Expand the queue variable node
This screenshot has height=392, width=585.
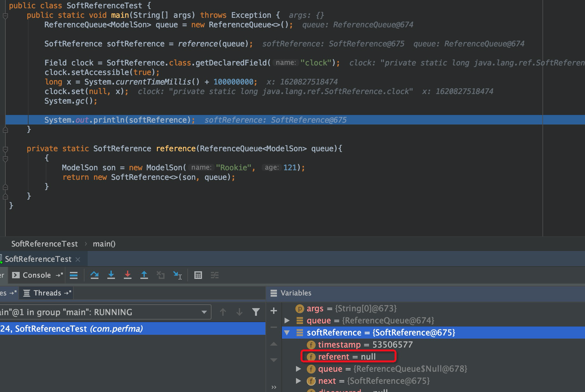287,321
